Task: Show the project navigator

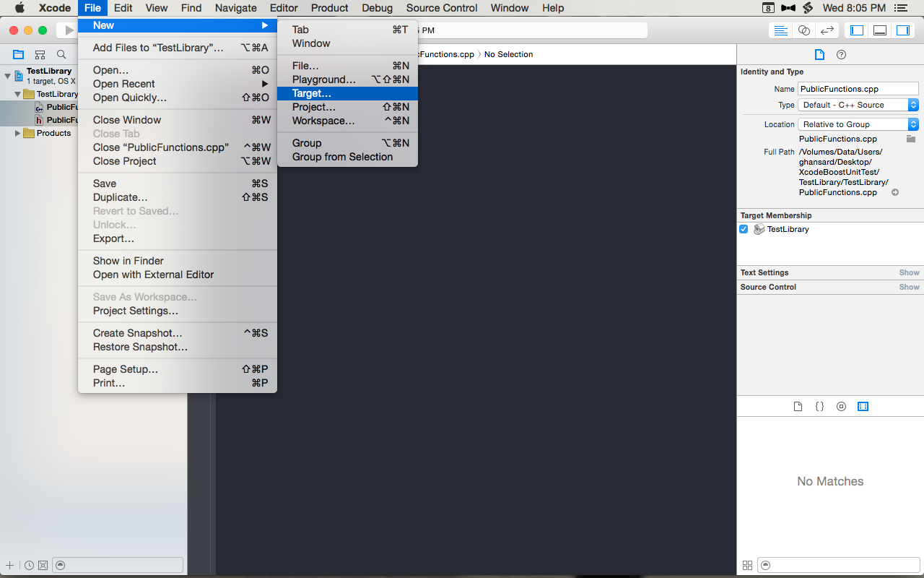Action: (x=18, y=55)
